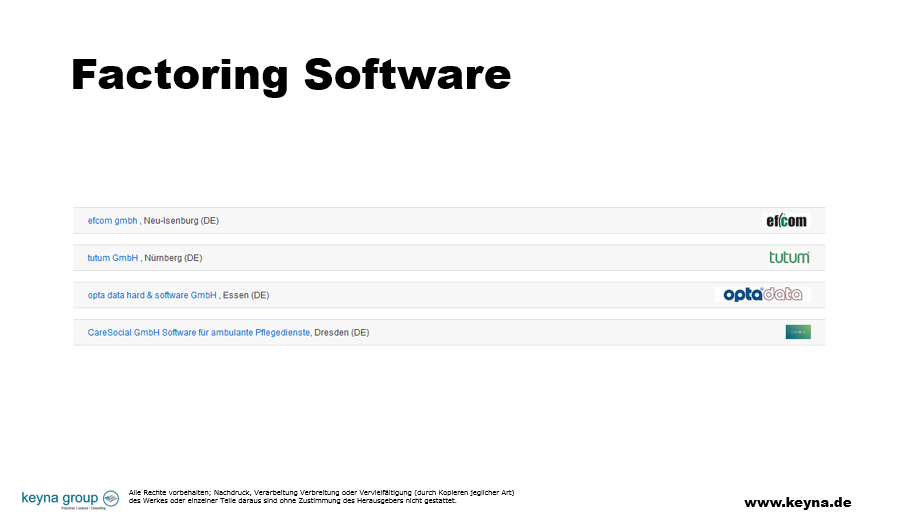Viewport: 917px width, 516px height.
Task: Open the CareSocial GmbH Software link
Action: [x=199, y=332]
